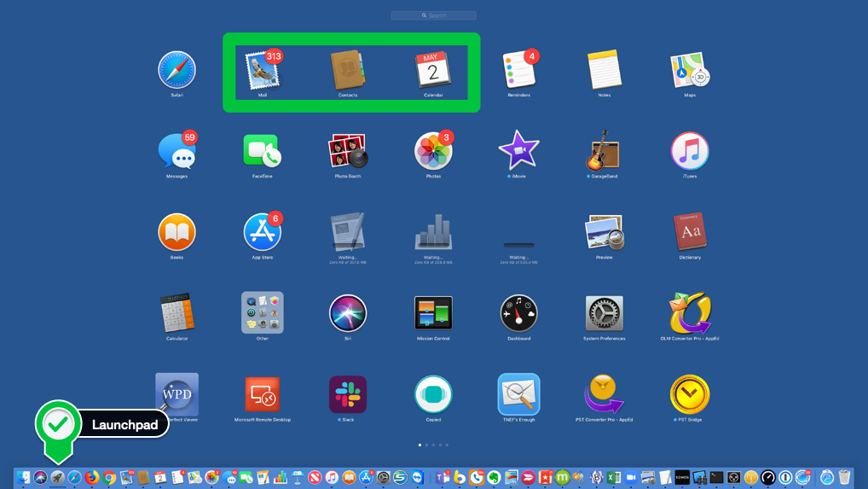Open Mission Control from Launchpad
Image resolution: width=868 pixels, height=489 pixels.
pyautogui.click(x=433, y=313)
